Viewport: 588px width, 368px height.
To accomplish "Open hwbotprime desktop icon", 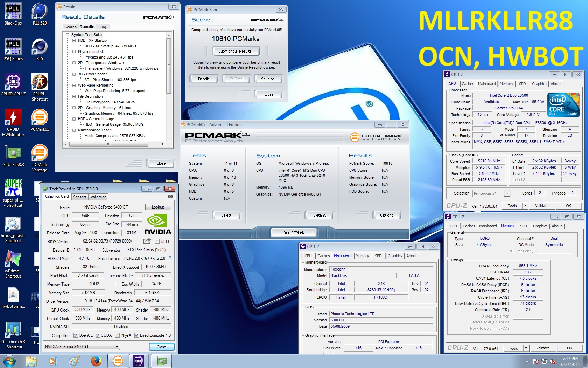I will (13, 298).
